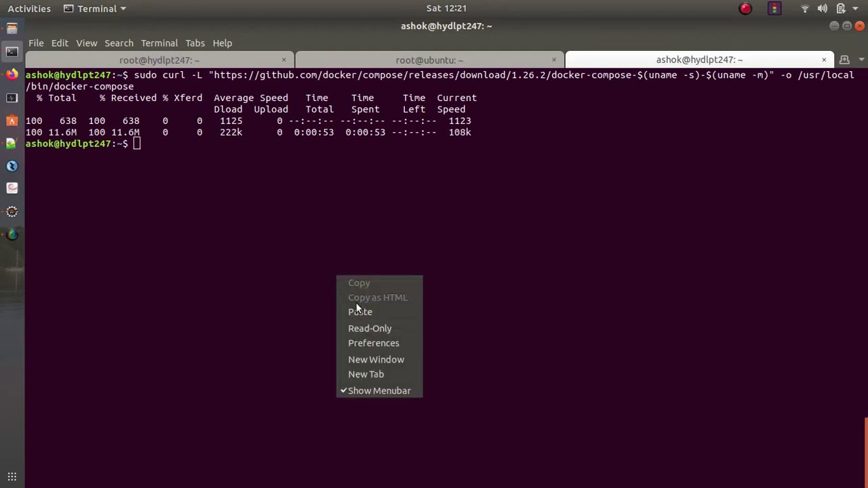Click the battery status icon
This screenshot has height=488, width=868.
point(841,9)
